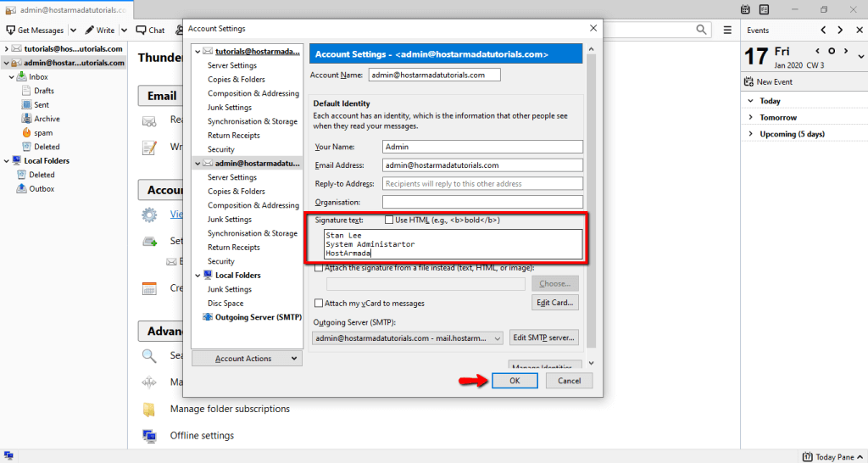The image size is (868, 463).
Task: Click the search magnifier icon in toolbar
Action: [x=701, y=30]
